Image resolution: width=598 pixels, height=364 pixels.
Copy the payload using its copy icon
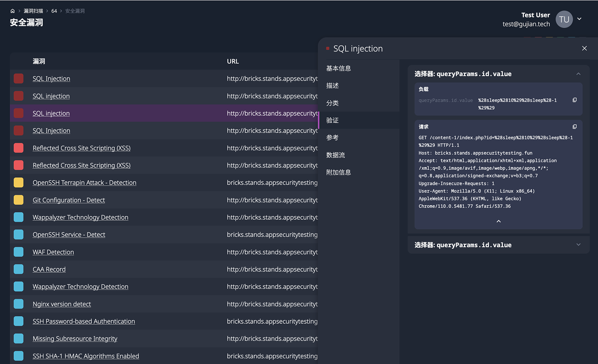tap(574, 100)
